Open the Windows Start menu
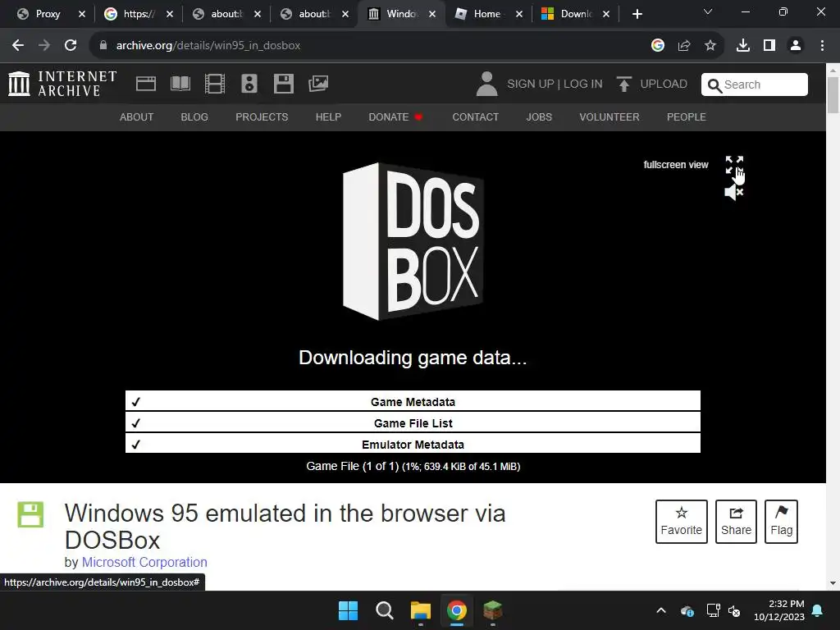The width and height of the screenshot is (840, 630). coord(348,610)
